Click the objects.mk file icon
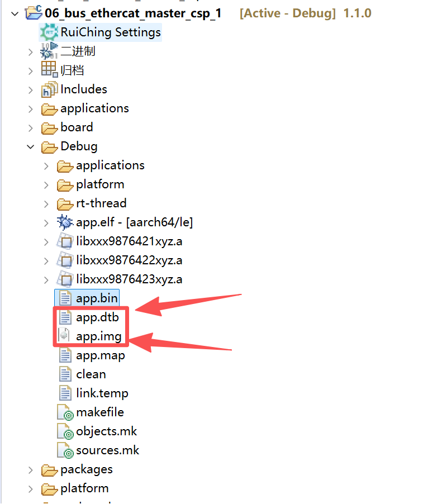This screenshot has height=504, width=442. 65,431
